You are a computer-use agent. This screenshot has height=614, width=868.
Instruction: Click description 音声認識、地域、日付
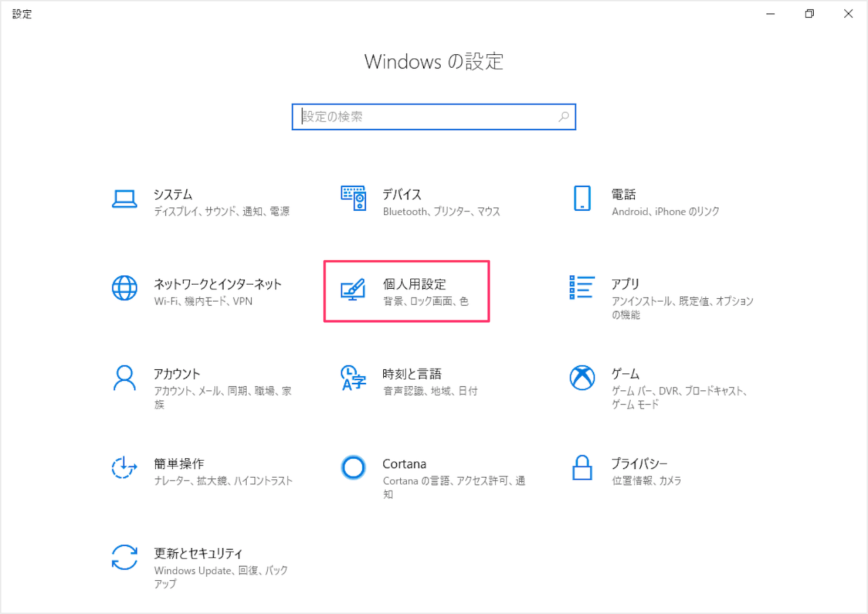[x=431, y=390]
